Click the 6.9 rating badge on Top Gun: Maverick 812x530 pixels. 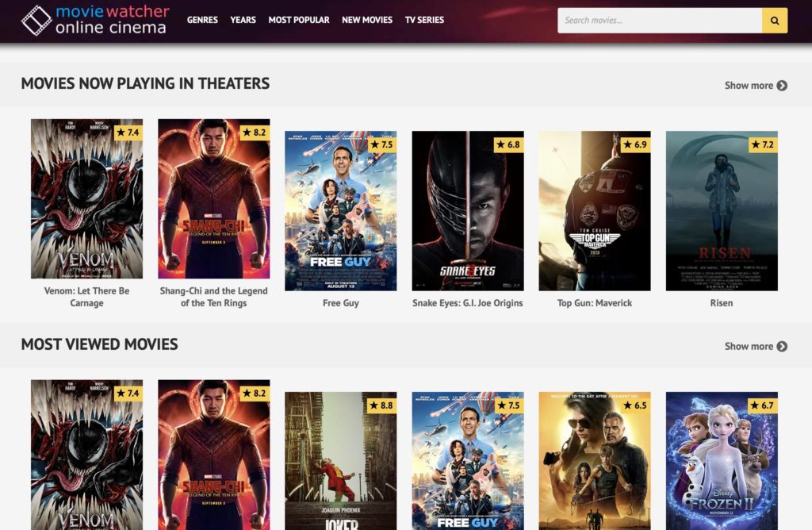(636, 144)
